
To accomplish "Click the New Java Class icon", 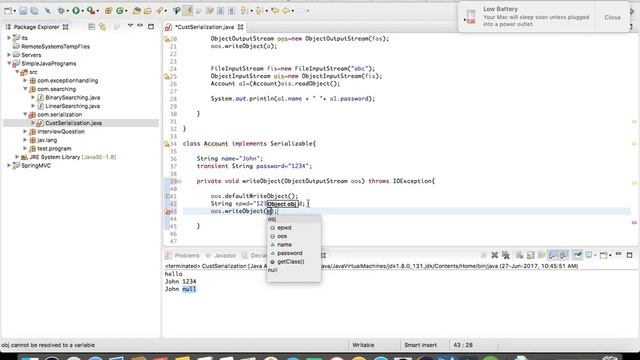I will click(x=120, y=11).
